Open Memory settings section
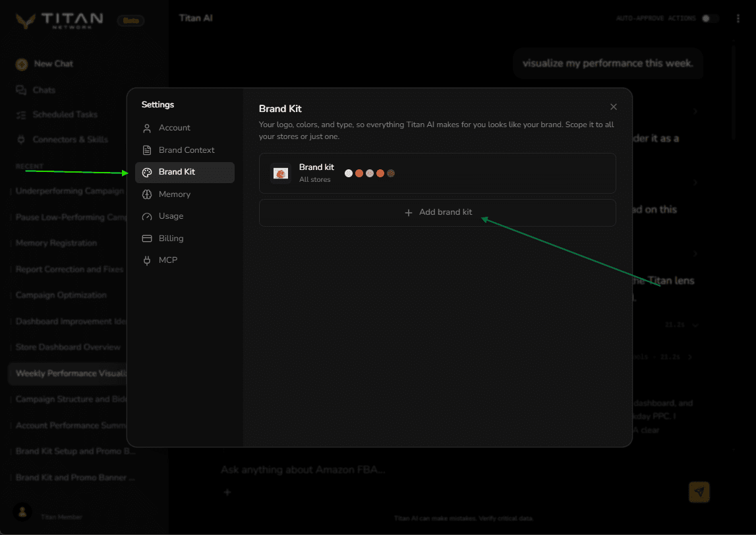The width and height of the screenshot is (756, 535). 185,194
